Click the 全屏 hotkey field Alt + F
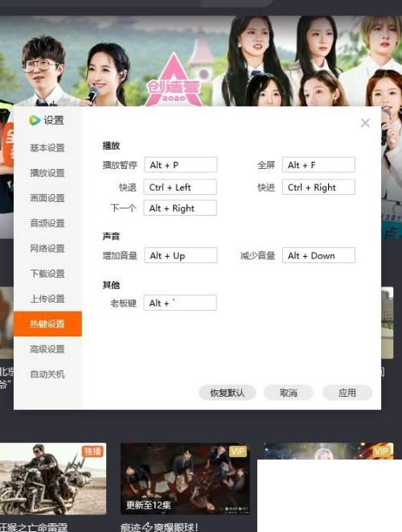The height and width of the screenshot is (532, 402). pyautogui.click(x=318, y=165)
